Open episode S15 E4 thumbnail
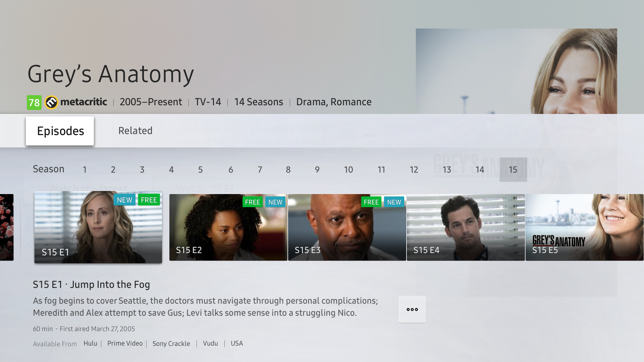644x362 pixels. click(x=466, y=227)
